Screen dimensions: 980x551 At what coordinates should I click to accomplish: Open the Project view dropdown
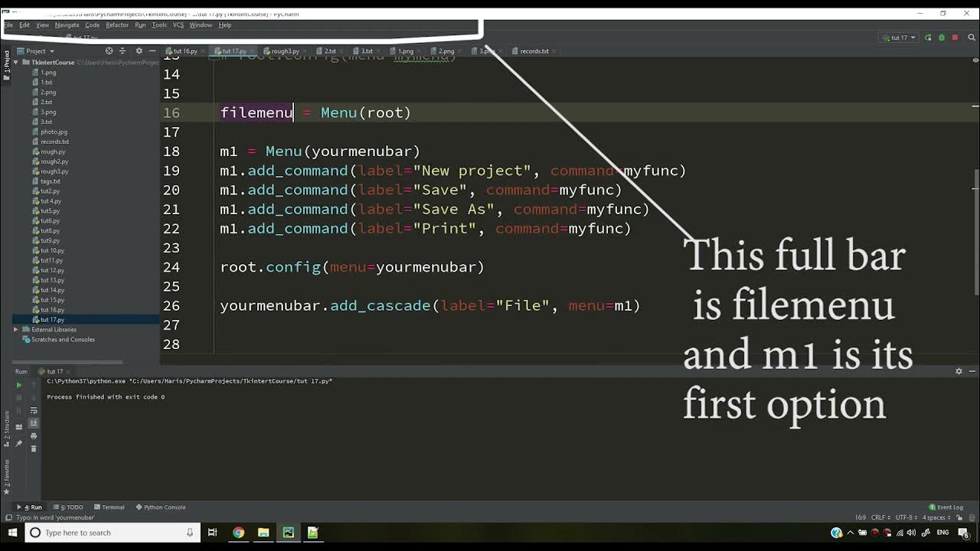35,51
